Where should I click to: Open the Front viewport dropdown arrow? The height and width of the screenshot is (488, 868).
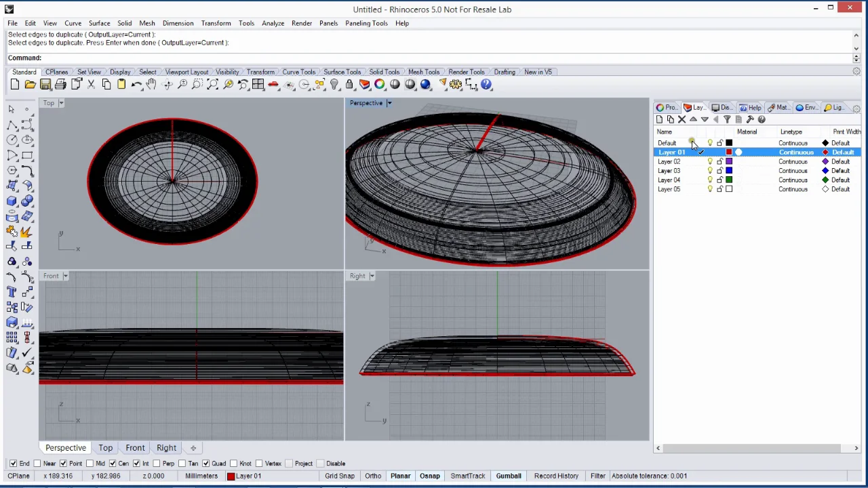65,276
